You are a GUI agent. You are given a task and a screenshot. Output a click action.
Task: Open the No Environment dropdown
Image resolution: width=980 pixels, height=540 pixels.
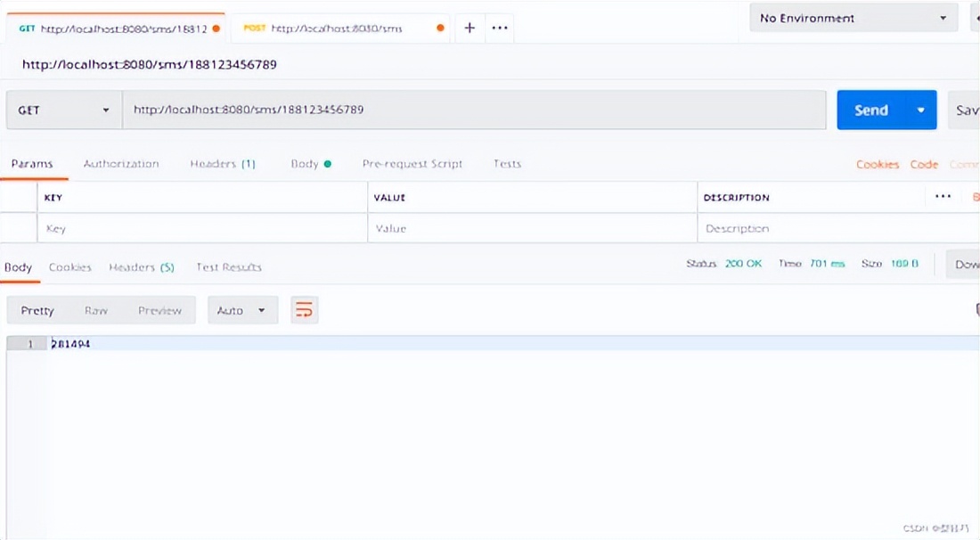coord(853,18)
